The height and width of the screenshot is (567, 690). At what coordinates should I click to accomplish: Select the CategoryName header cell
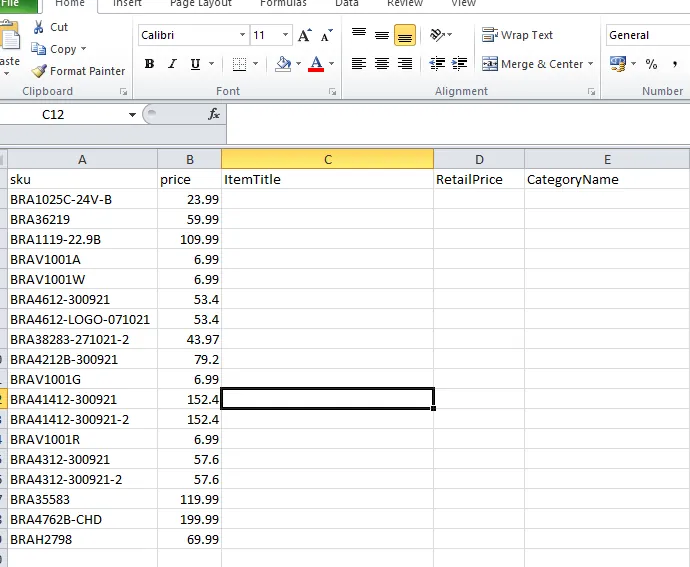[x=607, y=179]
